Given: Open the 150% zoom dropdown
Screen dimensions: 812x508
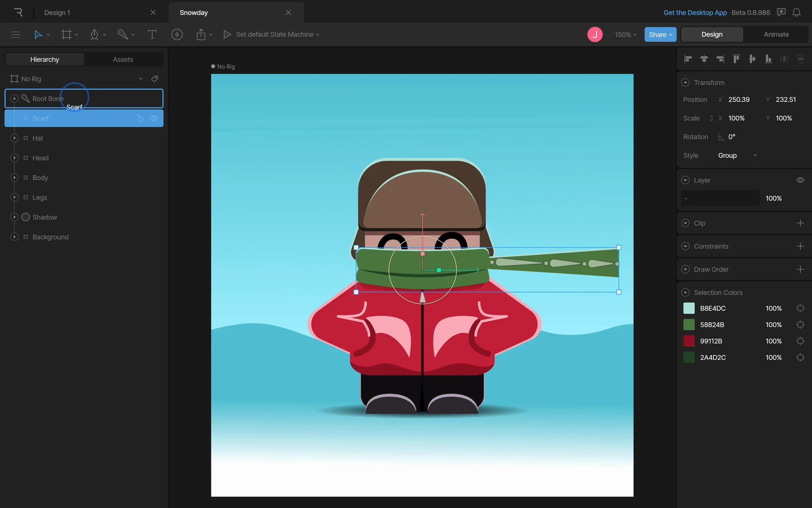Looking at the screenshot, I should (x=625, y=35).
